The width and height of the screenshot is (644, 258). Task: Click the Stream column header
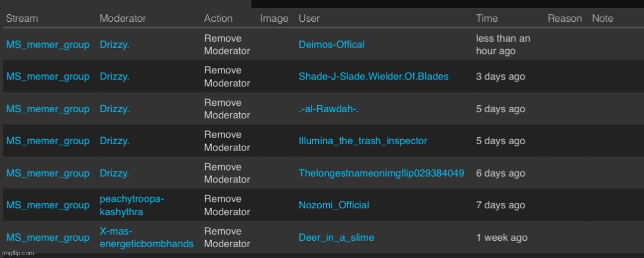pyautogui.click(x=22, y=18)
